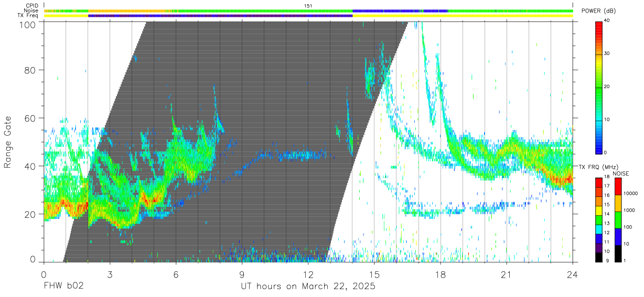The width and height of the screenshot is (644, 297).
Task: Click the 1000 label in NOISE legend
Action: [x=630, y=211]
